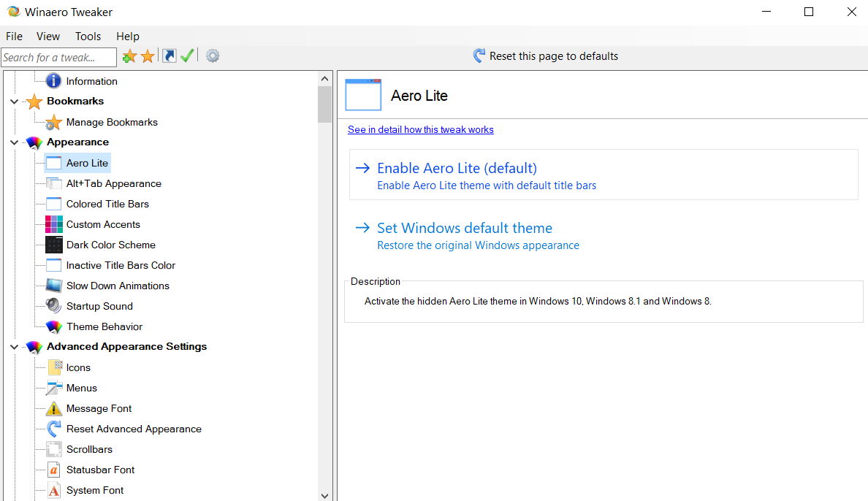The height and width of the screenshot is (501, 868).
Task: Click the green checkmark toolbar icon
Action: pyautogui.click(x=187, y=56)
